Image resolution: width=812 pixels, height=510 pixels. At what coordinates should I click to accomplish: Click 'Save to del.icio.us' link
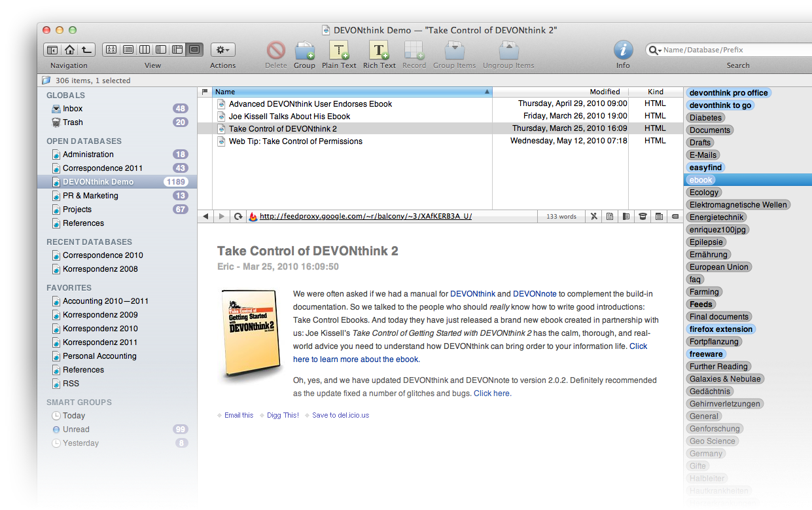(x=341, y=415)
